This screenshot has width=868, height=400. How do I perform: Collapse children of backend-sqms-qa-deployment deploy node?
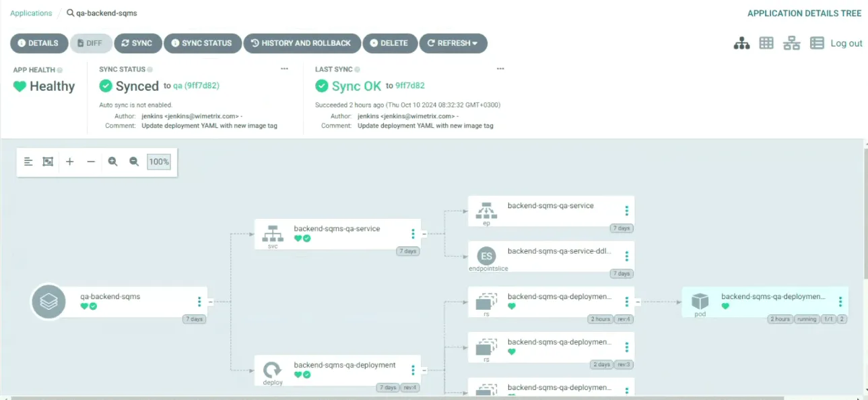(x=424, y=370)
